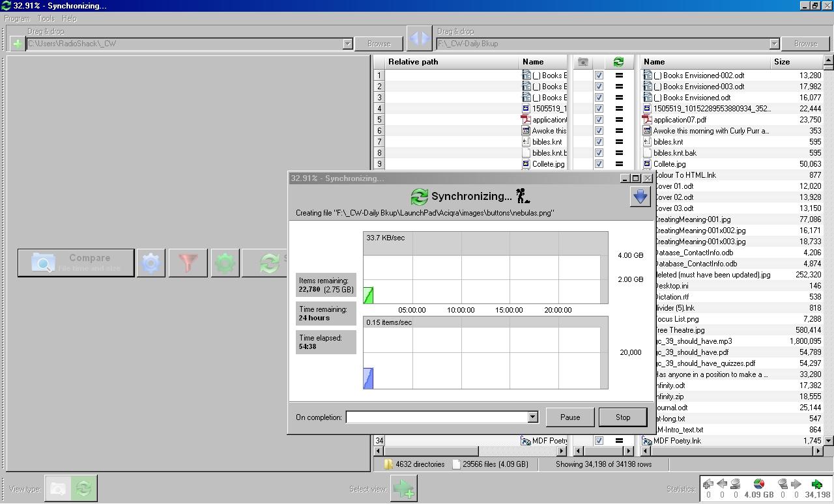Image resolution: width=834 pixels, height=504 pixels.
Task: Open the On completion dropdown arrow
Action: click(x=532, y=417)
